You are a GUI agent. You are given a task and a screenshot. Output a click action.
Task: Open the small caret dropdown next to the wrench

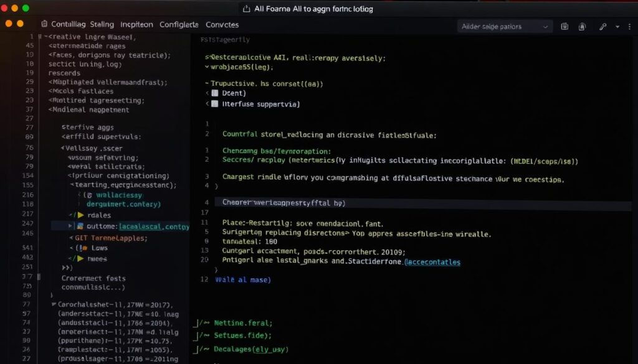(617, 26)
